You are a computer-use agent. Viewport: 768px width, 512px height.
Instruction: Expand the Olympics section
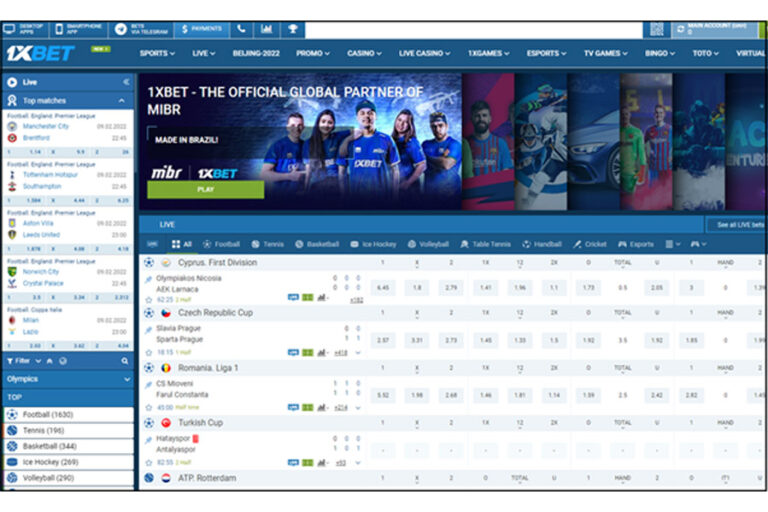pos(68,379)
